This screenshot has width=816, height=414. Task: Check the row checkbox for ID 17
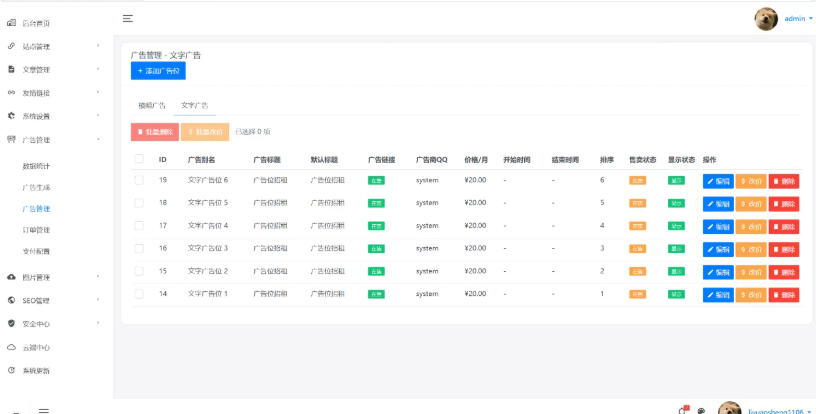coord(139,226)
